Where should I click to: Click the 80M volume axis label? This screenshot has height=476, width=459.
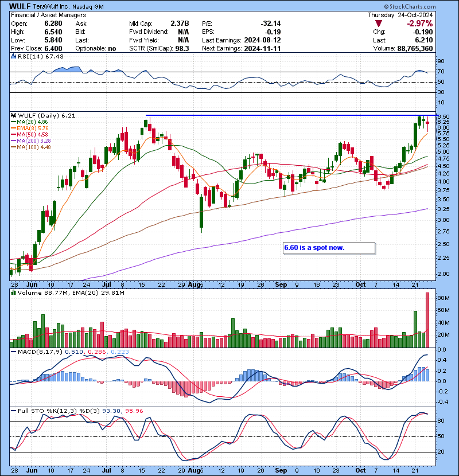[x=443, y=298]
